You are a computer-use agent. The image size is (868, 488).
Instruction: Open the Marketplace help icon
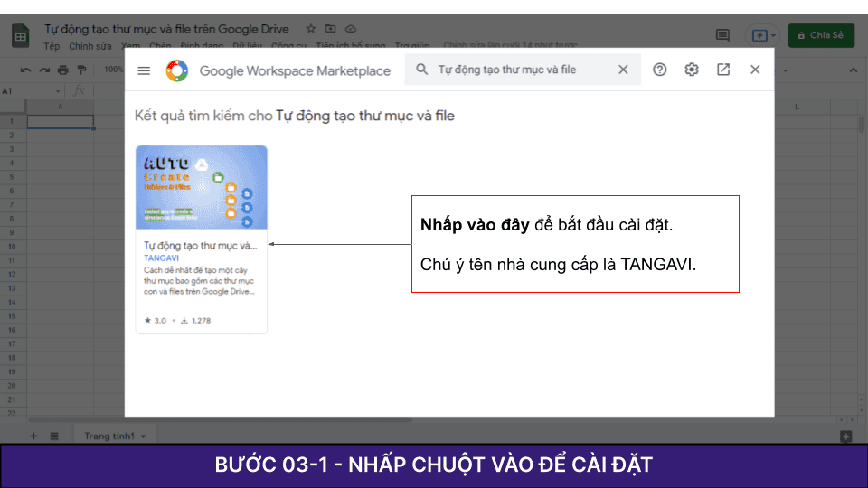click(660, 70)
